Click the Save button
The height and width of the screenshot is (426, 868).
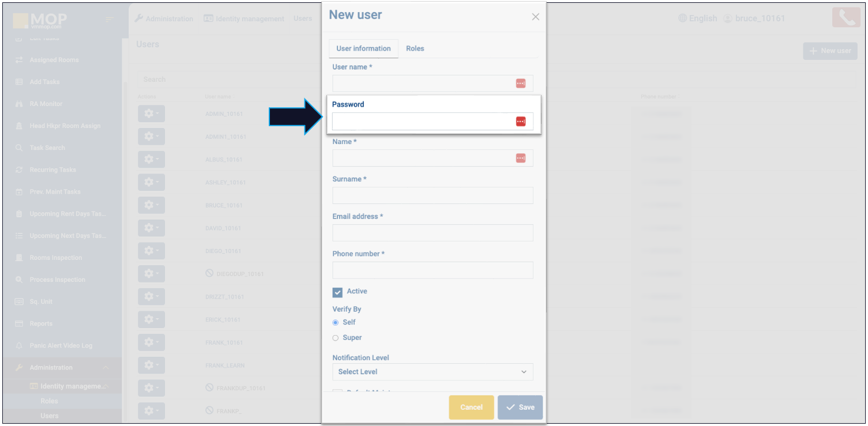[x=520, y=407]
